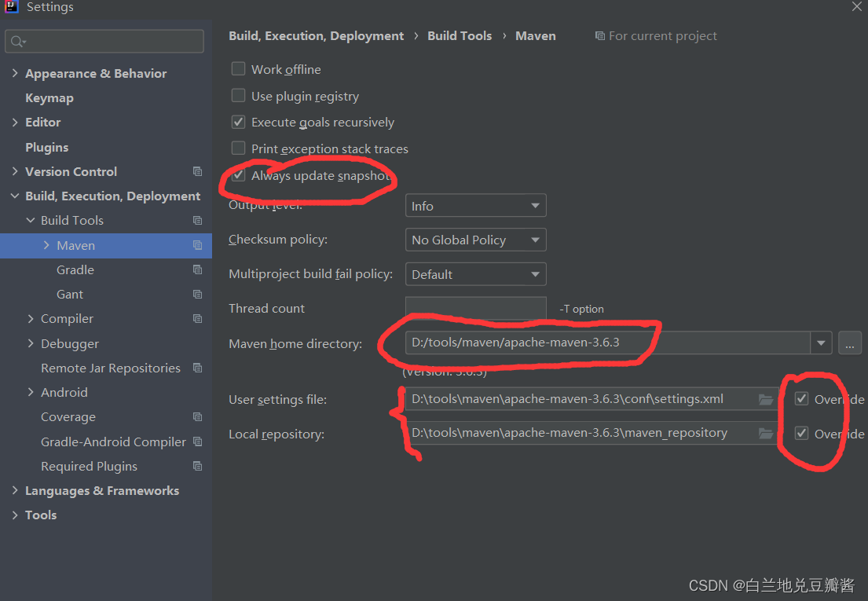Select Gradle under Build Tools
This screenshot has height=601, width=868.
(75, 270)
